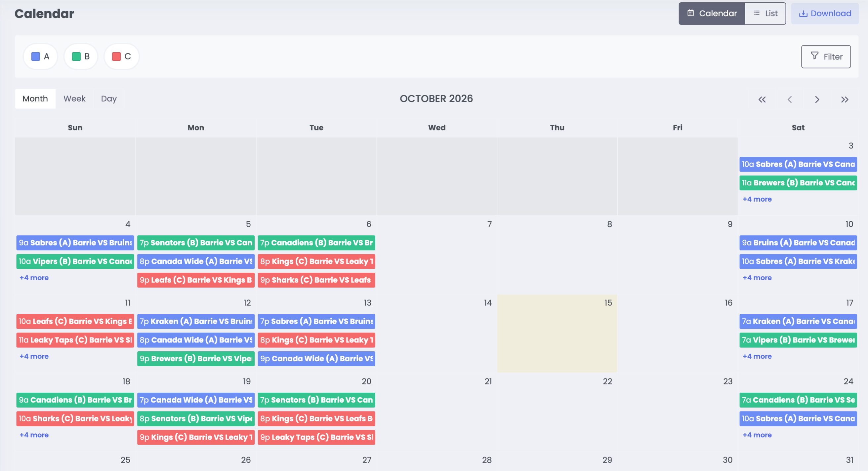Go to the previous year using double-left arrows
This screenshot has height=471, width=868.
pyautogui.click(x=762, y=99)
